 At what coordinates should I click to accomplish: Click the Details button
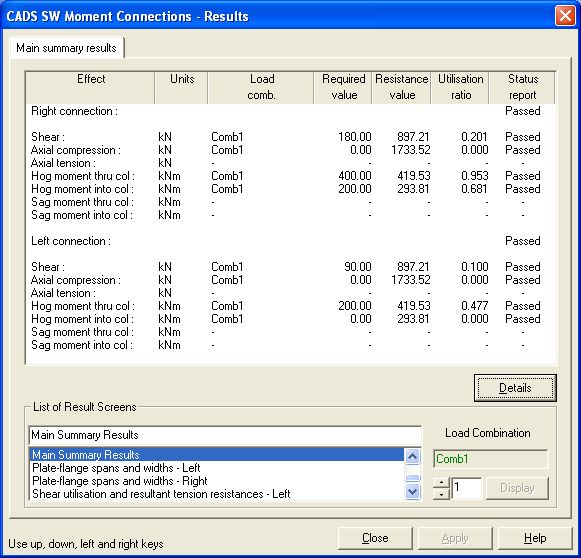pos(515,388)
